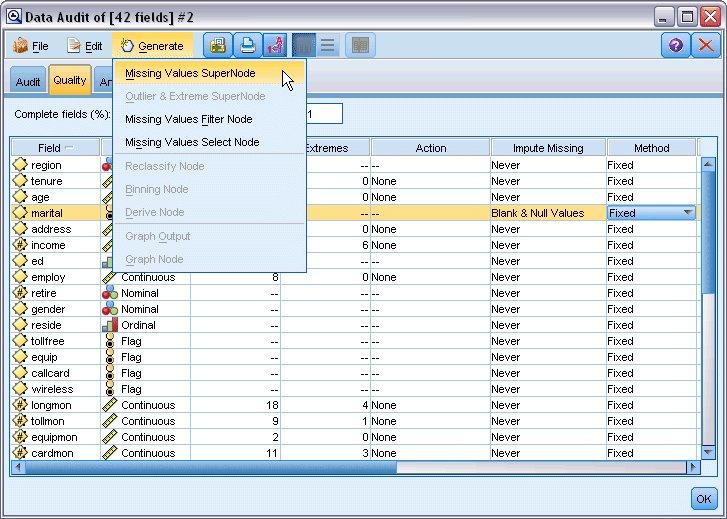Choose Missing Values SuperNode
The image size is (727, 519).
click(210, 73)
